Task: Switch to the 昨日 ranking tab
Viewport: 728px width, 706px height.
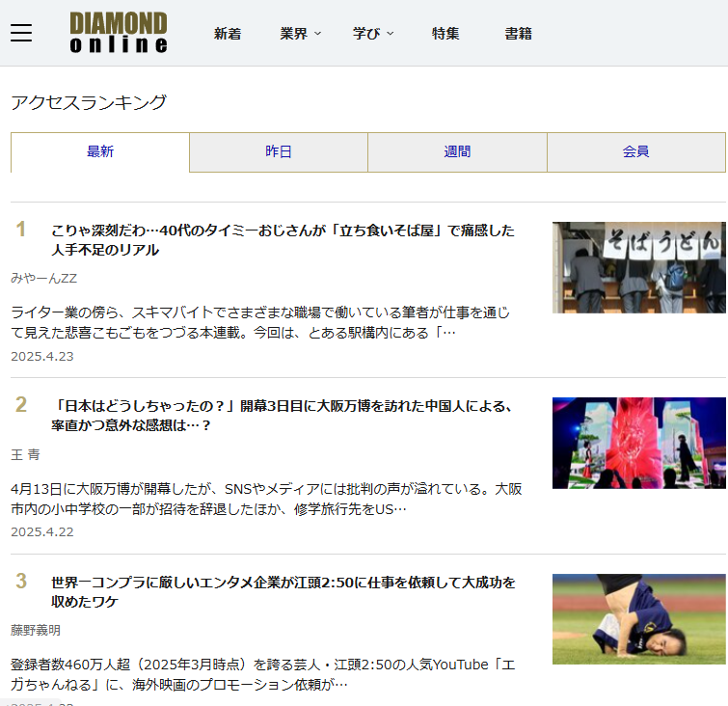Action: pyautogui.click(x=279, y=151)
